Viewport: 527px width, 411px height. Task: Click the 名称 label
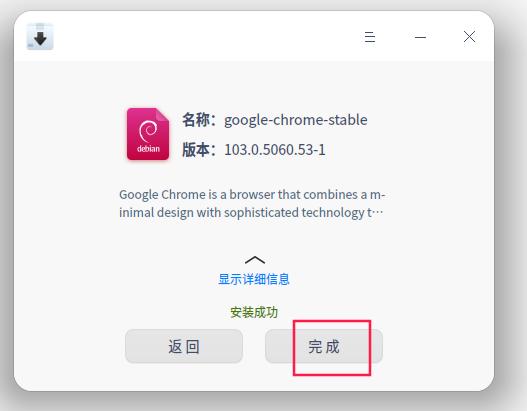pyautogui.click(x=198, y=120)
